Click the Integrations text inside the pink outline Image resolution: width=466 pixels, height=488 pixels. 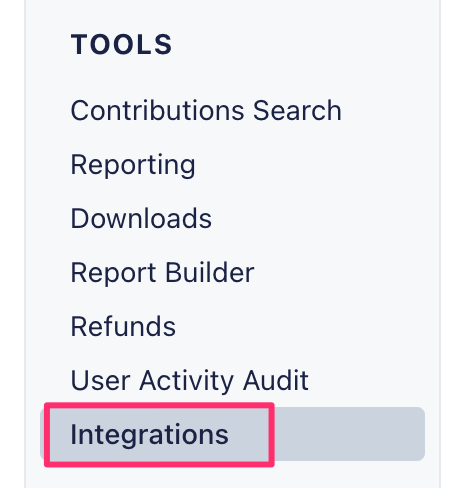coord(149,435)
